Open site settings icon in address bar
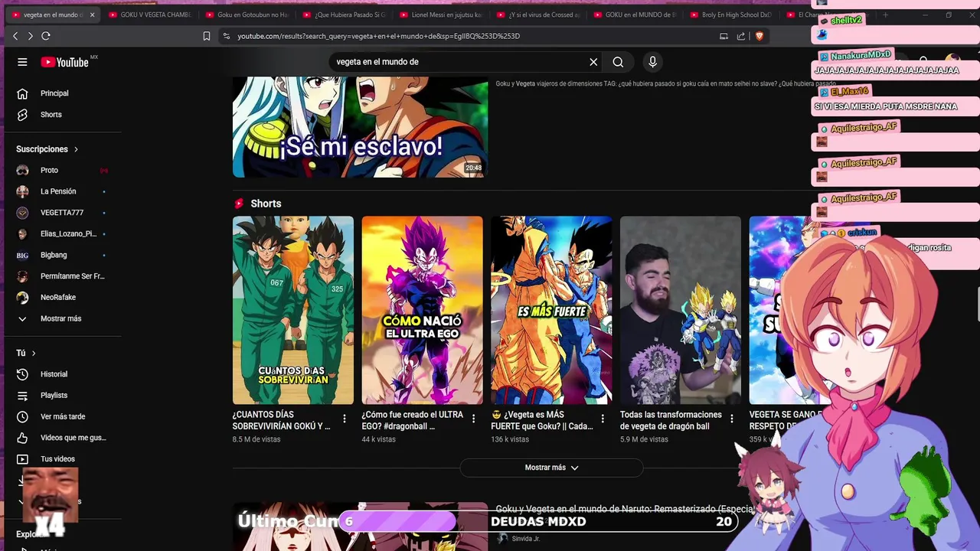Viewport: 980px width, 551px height. pyautogui.click(x=226, y=36)
